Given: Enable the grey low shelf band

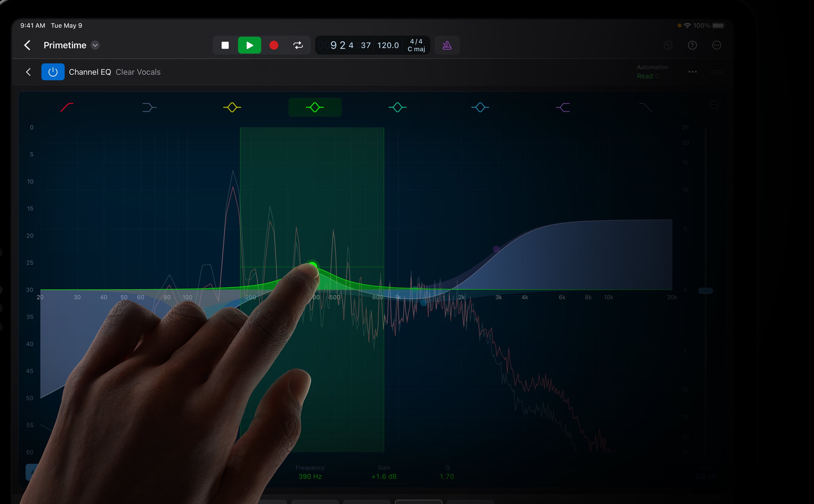Looking at the screenshot, I should [x=149, y=107].
